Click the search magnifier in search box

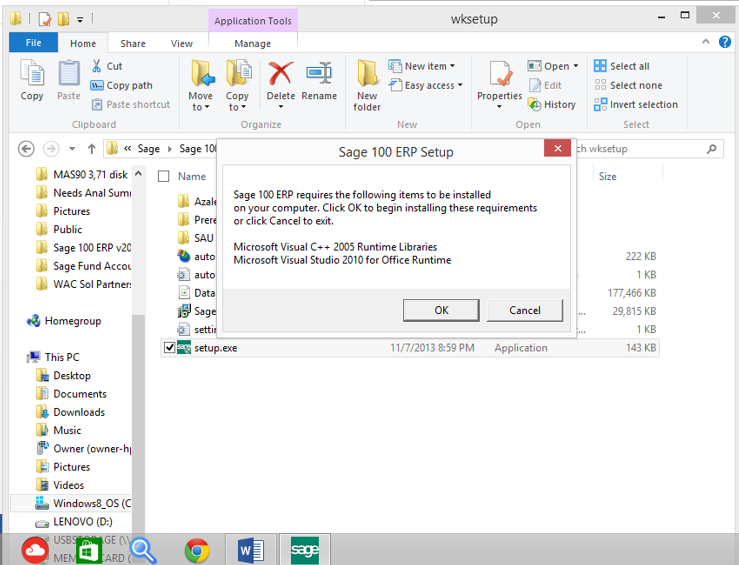[x=712, y=149]
